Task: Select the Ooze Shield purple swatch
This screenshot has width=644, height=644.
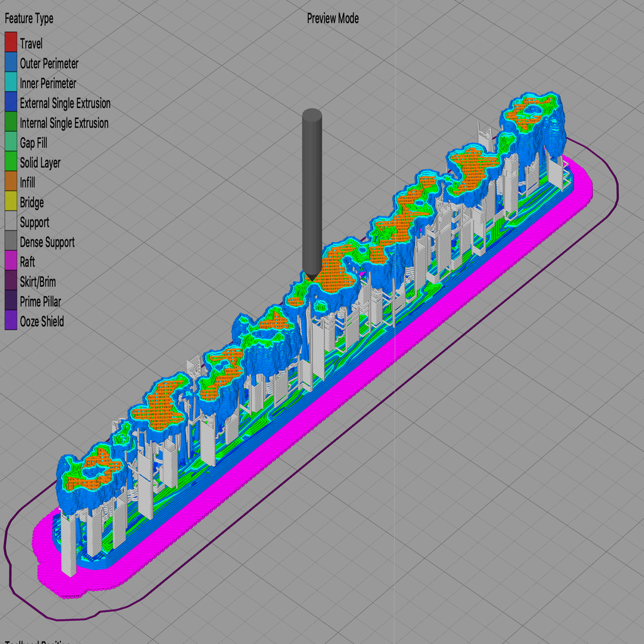Action: point(11,320)
